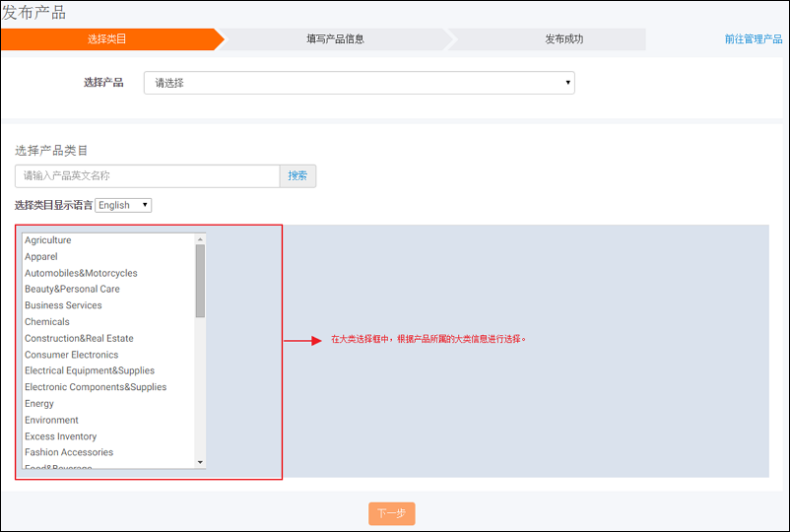Switch to the 填写产品信息 step tab
Viewport: 790px width, 532px height.
coord(335,39)
